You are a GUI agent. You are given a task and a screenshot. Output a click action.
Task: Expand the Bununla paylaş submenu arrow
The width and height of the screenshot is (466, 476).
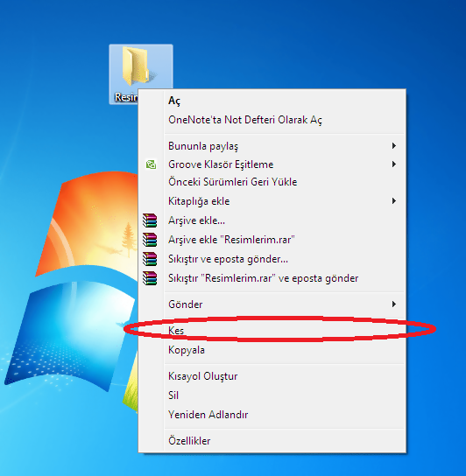394,146
